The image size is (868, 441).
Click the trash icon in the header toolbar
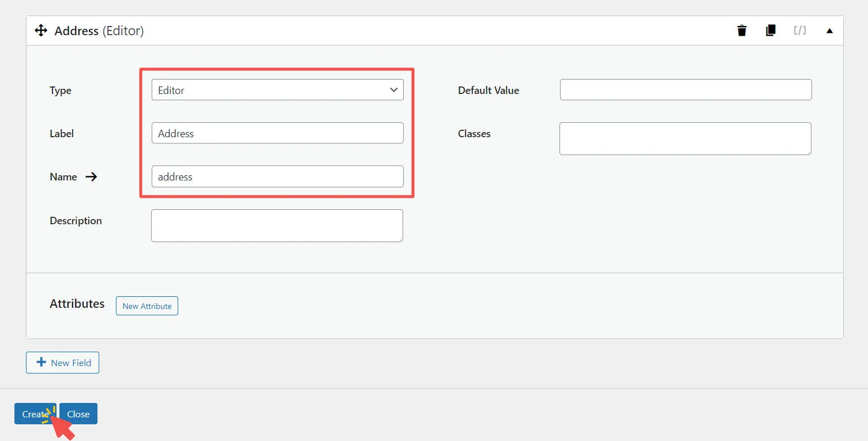point(741,31)
